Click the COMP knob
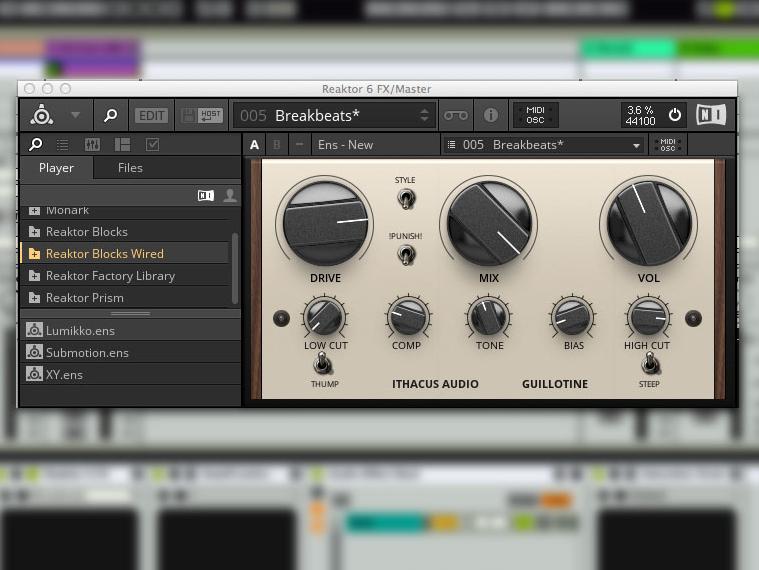The height and width of the screenshot is (570, 759). (408, 317)
